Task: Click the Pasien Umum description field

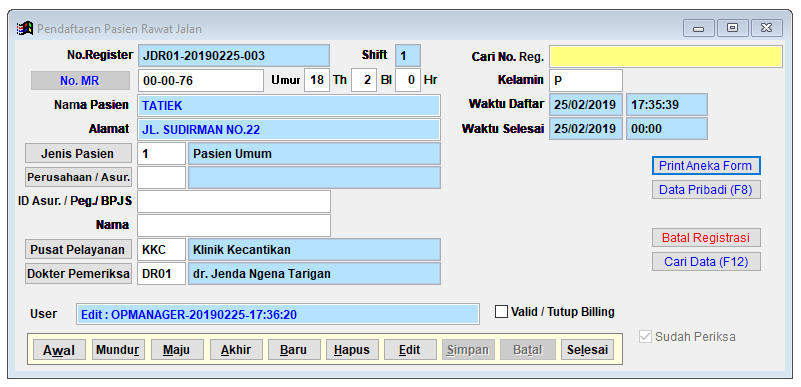Action: coord(314,154)
